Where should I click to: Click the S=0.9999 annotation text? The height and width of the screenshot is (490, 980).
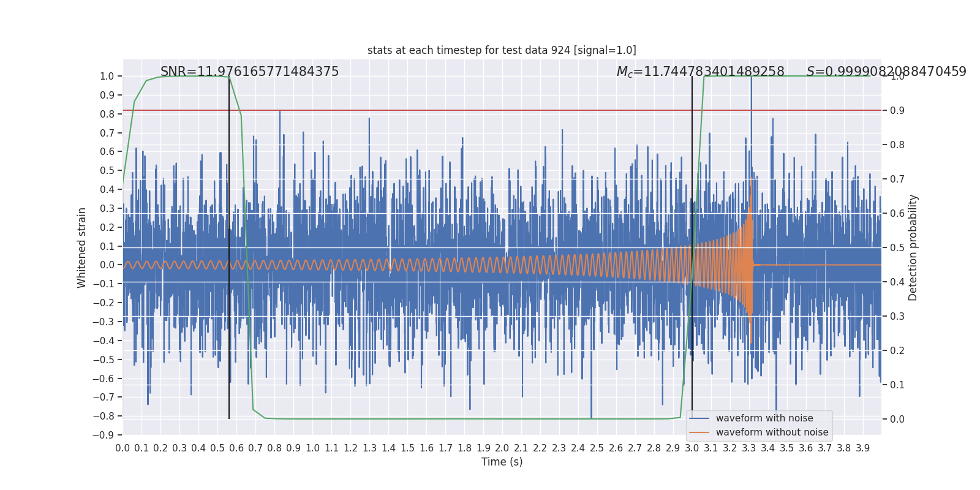click(x=886, y=72)
